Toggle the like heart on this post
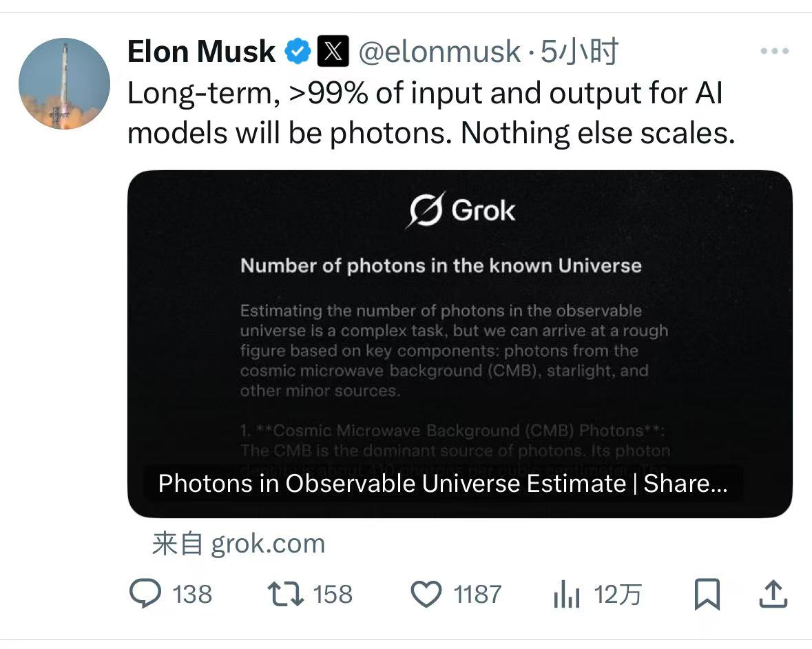The width and height of the screenshot is (812, 649). (426, 594)
